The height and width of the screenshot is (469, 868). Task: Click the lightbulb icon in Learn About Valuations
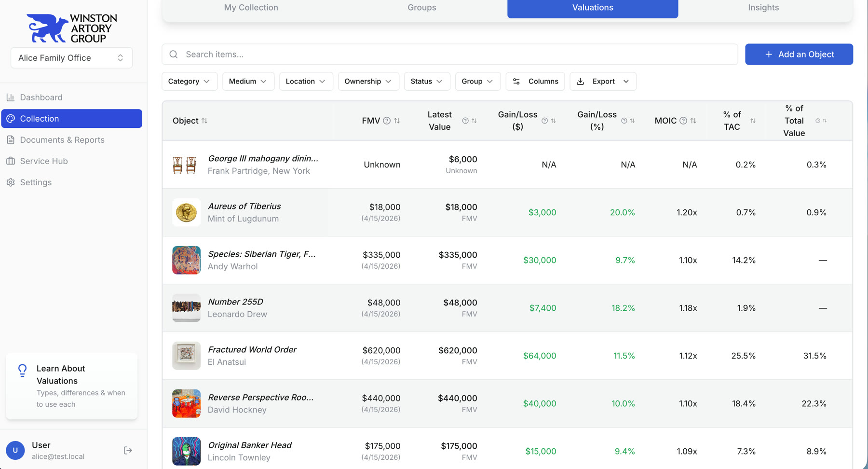pyautogui.click(x=22, y=370)
